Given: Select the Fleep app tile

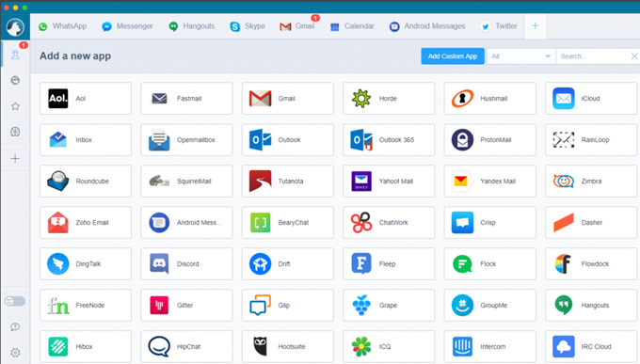Looking at the screenshot, I should tap(389, 263).
